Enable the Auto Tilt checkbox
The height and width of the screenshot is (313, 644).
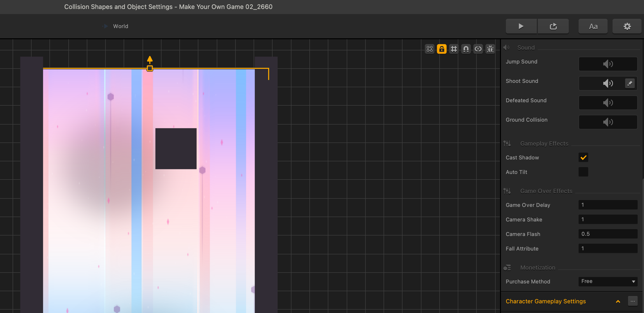point(583,172)
